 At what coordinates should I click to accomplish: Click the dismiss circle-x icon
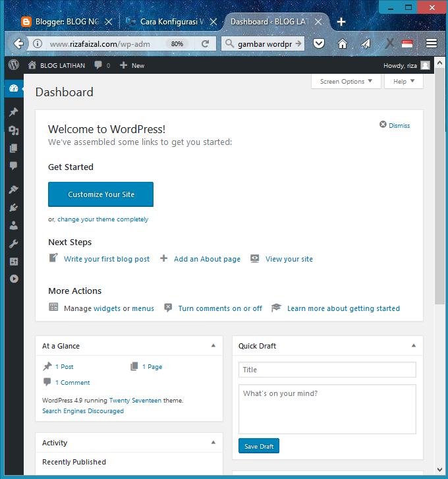click(383, 125)
